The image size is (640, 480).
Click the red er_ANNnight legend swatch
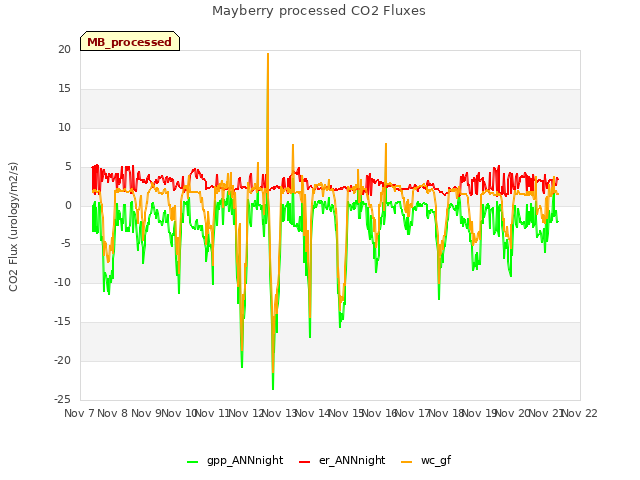304,462
